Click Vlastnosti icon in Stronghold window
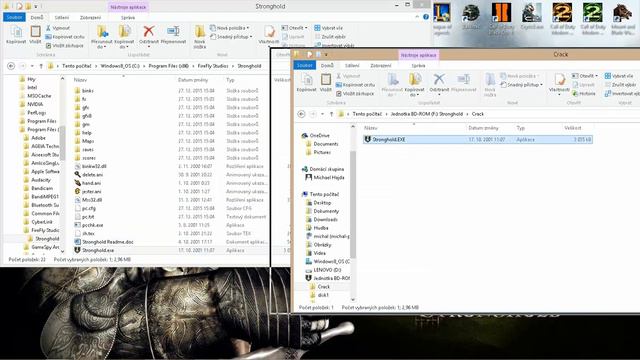The image size is (640, 360). click(x=269, y=34)
